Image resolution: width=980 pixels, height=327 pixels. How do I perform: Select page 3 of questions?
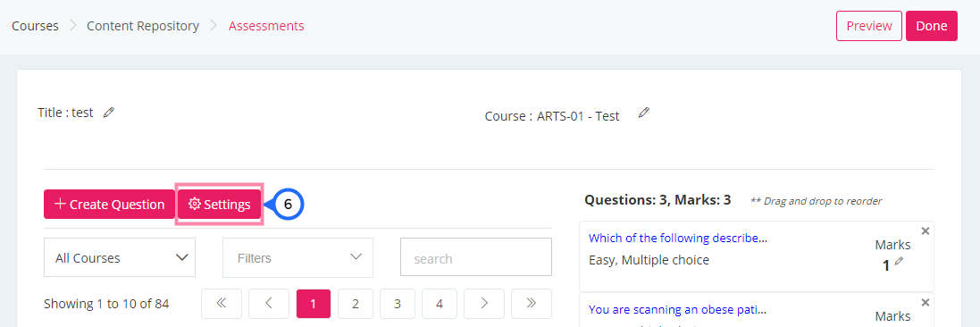[397, 304]
